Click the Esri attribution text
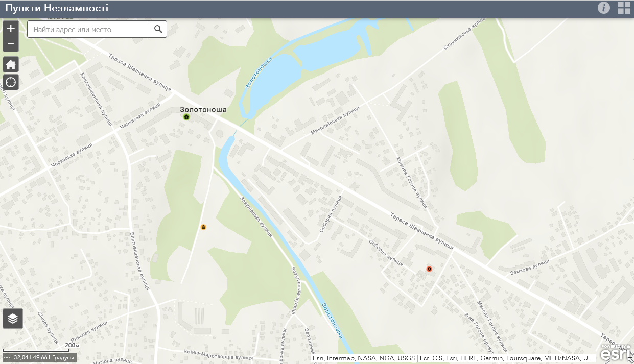 coord(454,358)
